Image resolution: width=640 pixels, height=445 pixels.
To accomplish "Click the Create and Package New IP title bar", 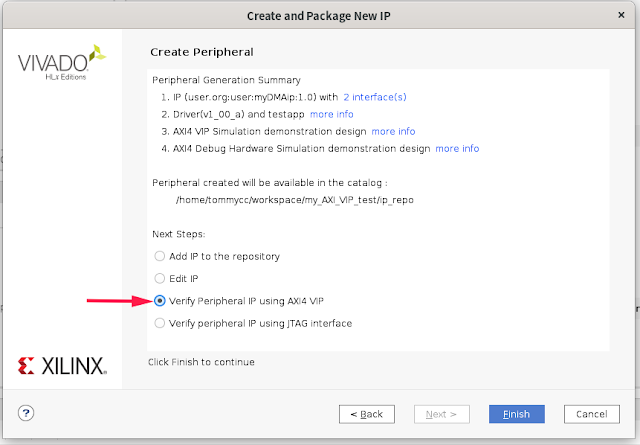I will click(x=320, y=14).
